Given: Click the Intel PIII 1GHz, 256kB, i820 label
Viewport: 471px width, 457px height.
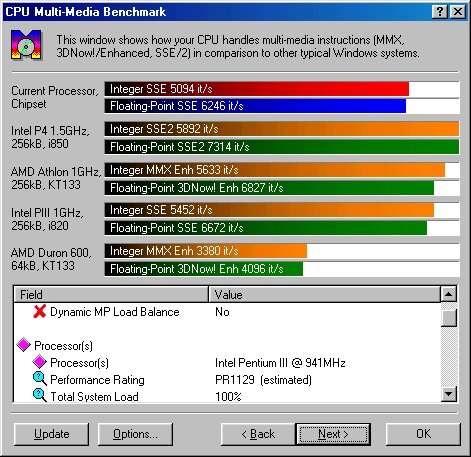Looking at the screenshot, I should coord(47,219).
